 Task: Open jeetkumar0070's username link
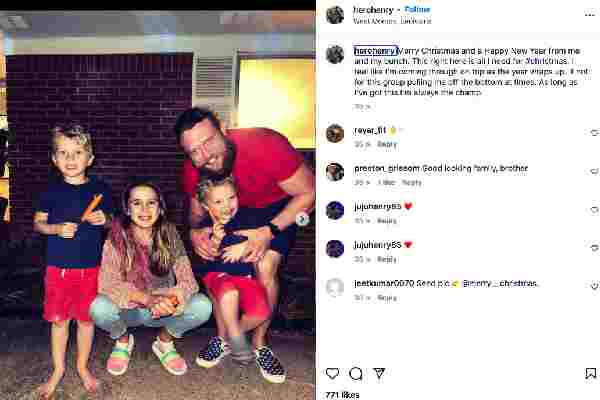[x=384, y=283]
